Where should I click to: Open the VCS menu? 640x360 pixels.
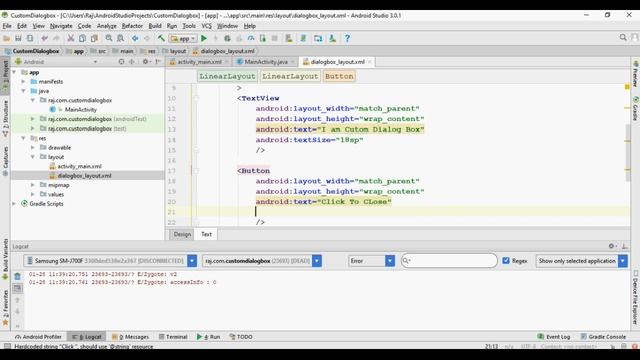(207, 26)
